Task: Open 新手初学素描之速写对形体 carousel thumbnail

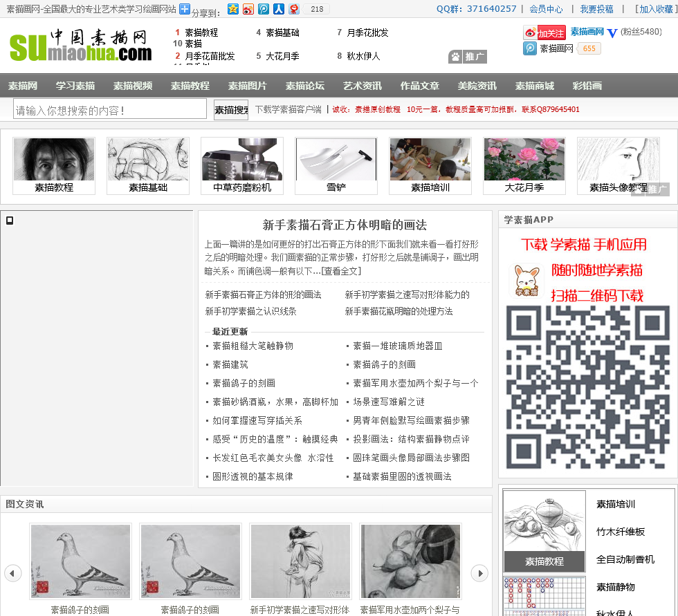Action: coord(300,561)
